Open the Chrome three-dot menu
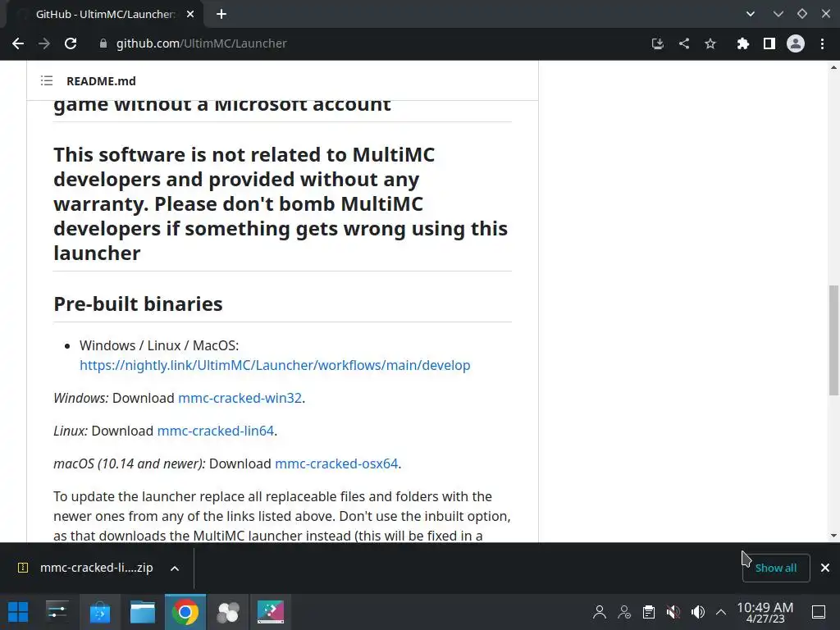840x630 pixels. click(822, 43)
